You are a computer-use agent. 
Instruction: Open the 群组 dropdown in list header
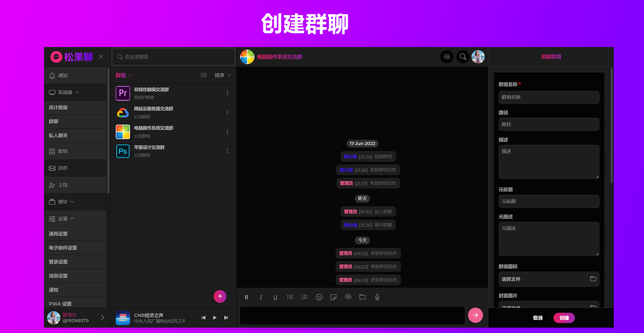click(124, 75)
